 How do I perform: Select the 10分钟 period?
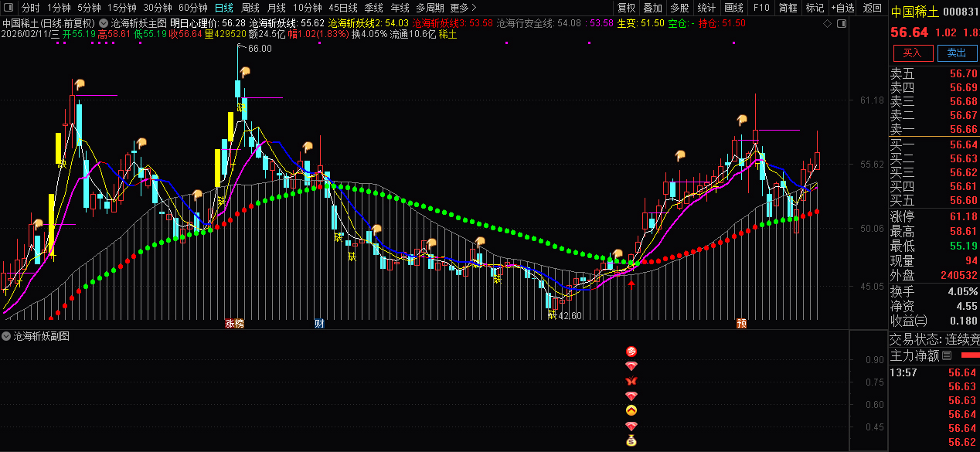(307, 8)
